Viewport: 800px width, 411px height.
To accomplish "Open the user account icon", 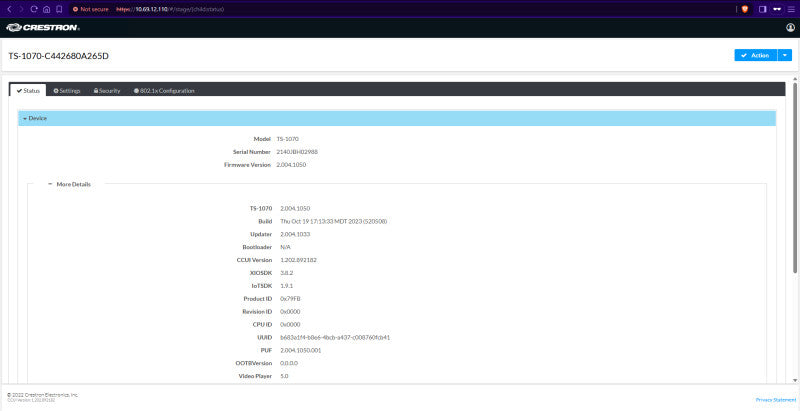I will [790, 28].
